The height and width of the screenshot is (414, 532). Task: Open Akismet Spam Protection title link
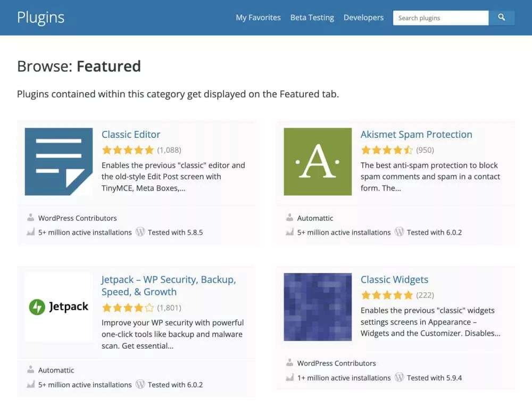pyautogui.click(x=417, y=135)
